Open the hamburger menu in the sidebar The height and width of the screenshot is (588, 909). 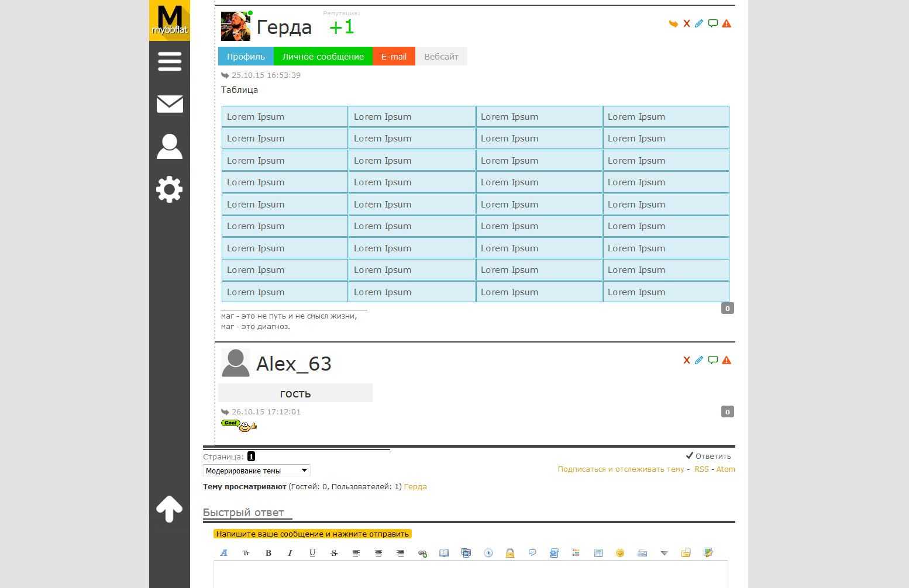[x=169, y=61]
